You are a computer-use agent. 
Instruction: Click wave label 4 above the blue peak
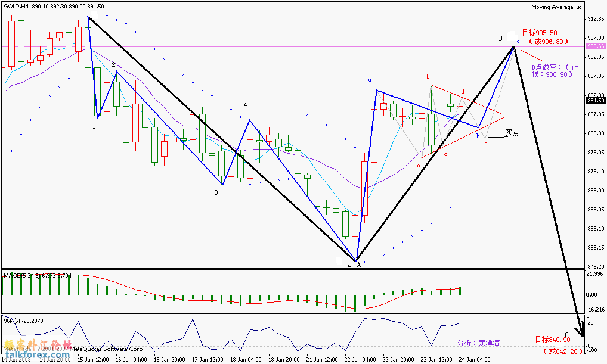click(x=245, y=105)
